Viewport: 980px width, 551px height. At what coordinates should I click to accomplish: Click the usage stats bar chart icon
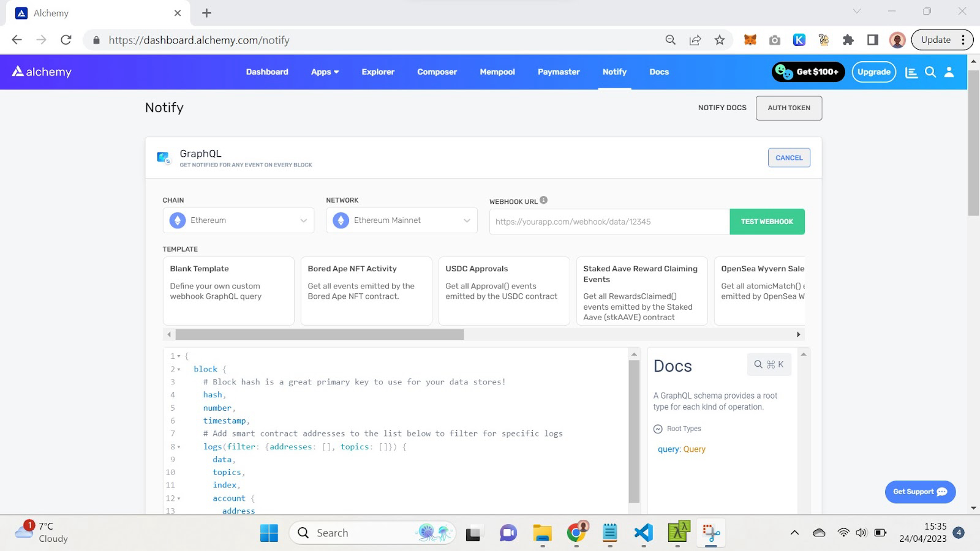tap(911, 72)
